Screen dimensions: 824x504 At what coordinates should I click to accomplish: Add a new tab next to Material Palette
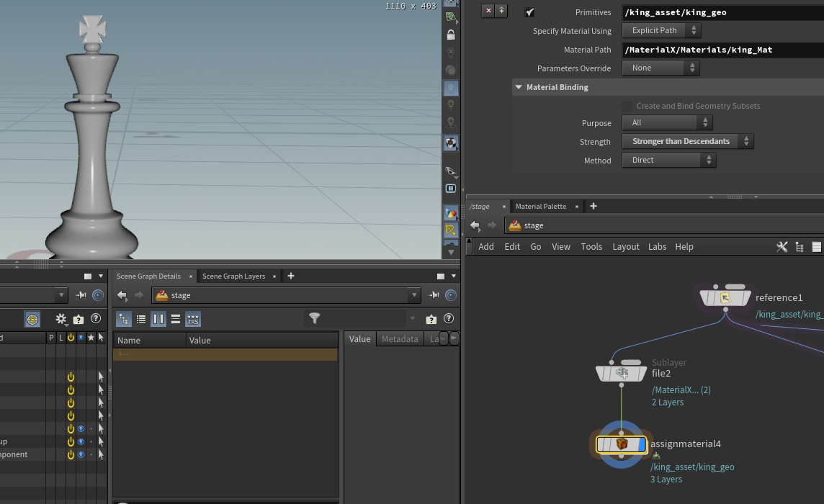pos(594,206)
